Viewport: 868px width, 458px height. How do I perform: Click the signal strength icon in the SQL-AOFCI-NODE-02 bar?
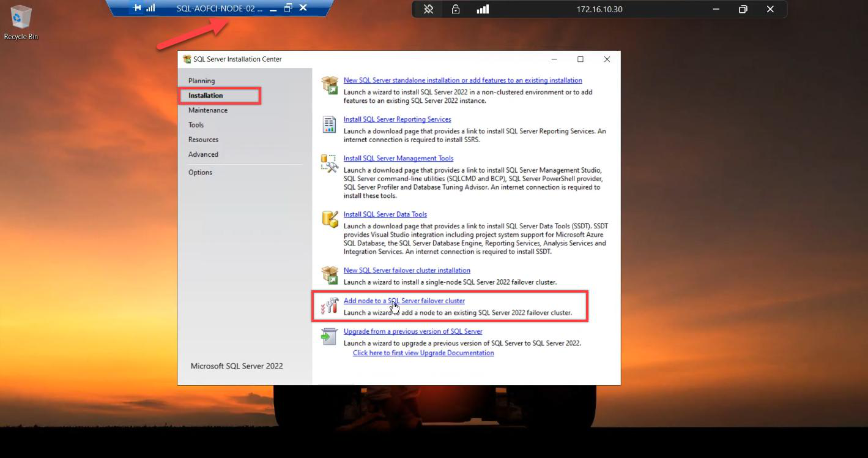[150, 8]
